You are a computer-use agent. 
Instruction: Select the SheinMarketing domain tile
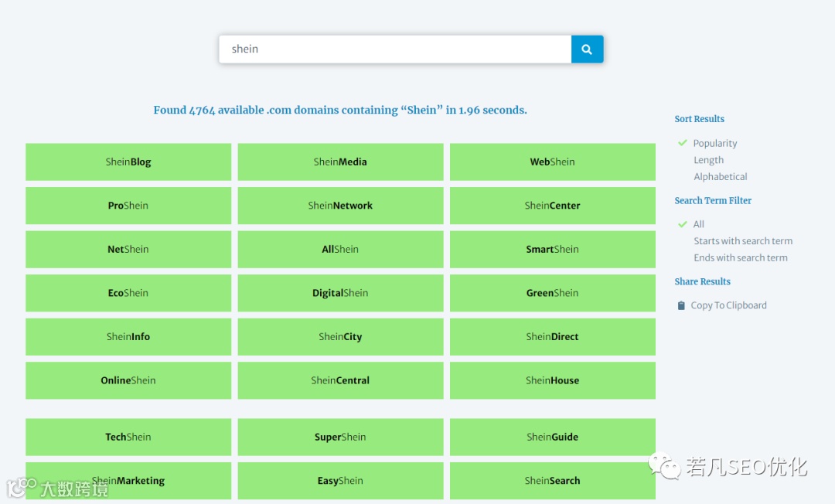click(128, 481)
